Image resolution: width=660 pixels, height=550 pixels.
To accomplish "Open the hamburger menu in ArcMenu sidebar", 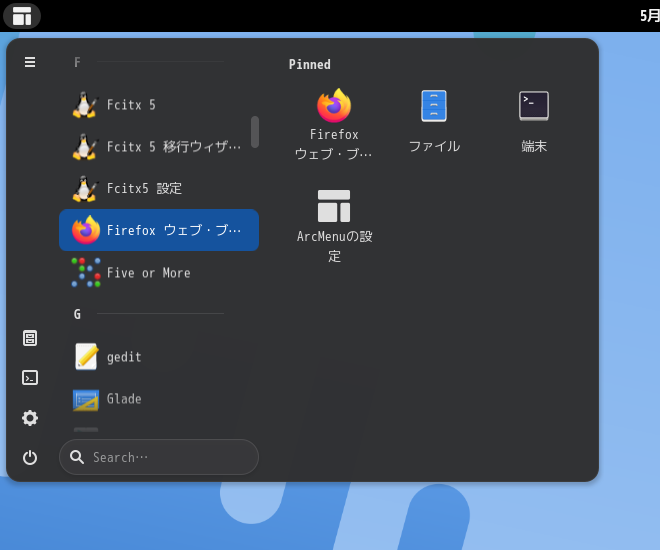I will 30,62.
